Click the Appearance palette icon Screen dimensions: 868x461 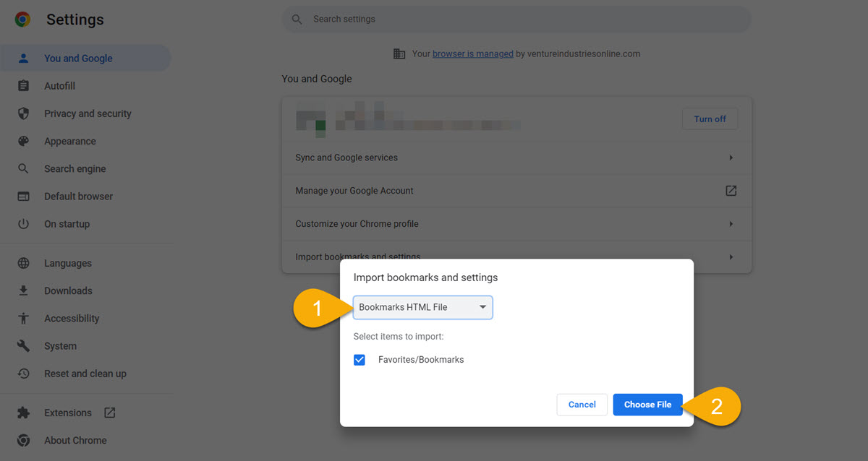(23, 141)
